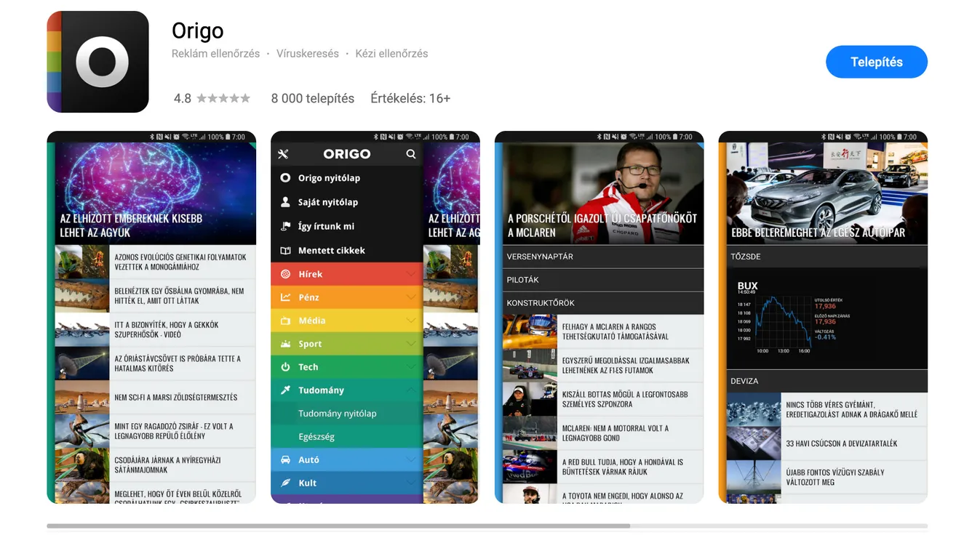Click the DEVIZA section header
This screenshot has width=980, height=551.
click(827, 381)
